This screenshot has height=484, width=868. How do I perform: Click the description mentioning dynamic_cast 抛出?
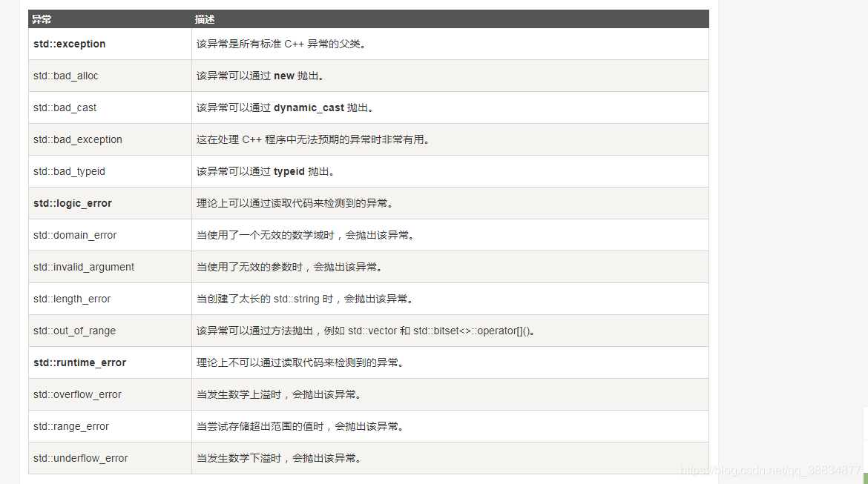pos(282,107)
